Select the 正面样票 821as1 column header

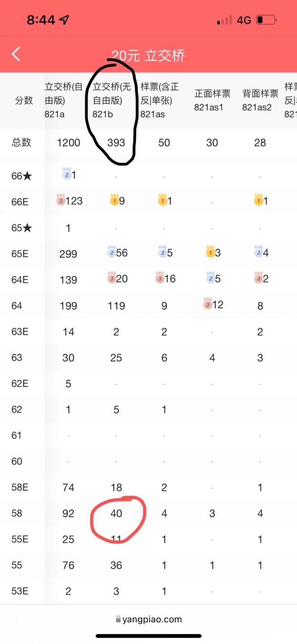pos(213,100)
